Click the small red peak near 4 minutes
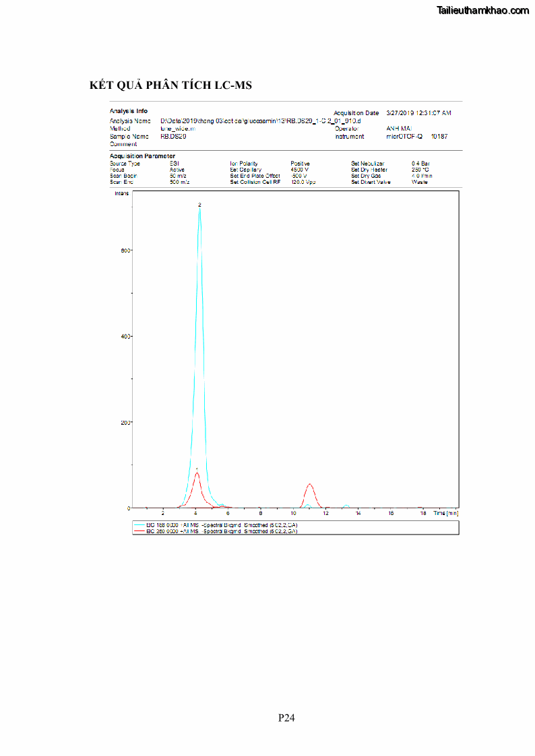535x756 pixels. pos(197,473)
